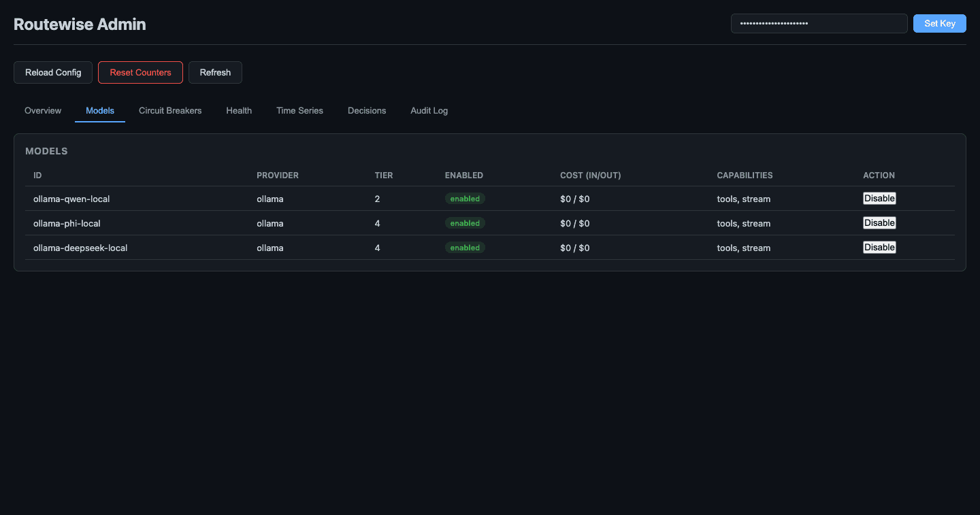980x515 pixels.
Task: Click the ENABLED column header
Action: pos(464,175)
